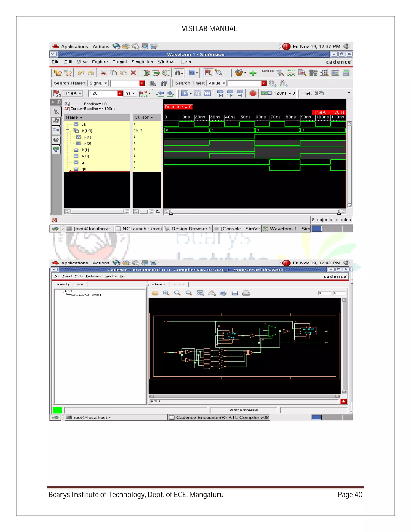Open the TimeA cursor dropdown
The height and width of the screenshot is (532, 411).
(x=72, y=93)
